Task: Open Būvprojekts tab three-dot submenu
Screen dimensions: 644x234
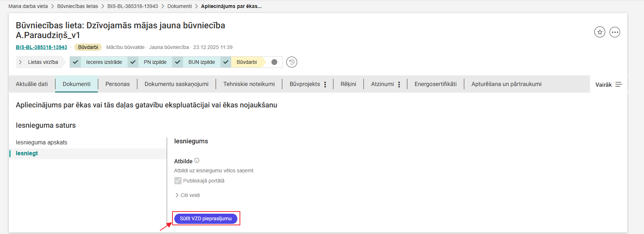Action: pos(325,84)
